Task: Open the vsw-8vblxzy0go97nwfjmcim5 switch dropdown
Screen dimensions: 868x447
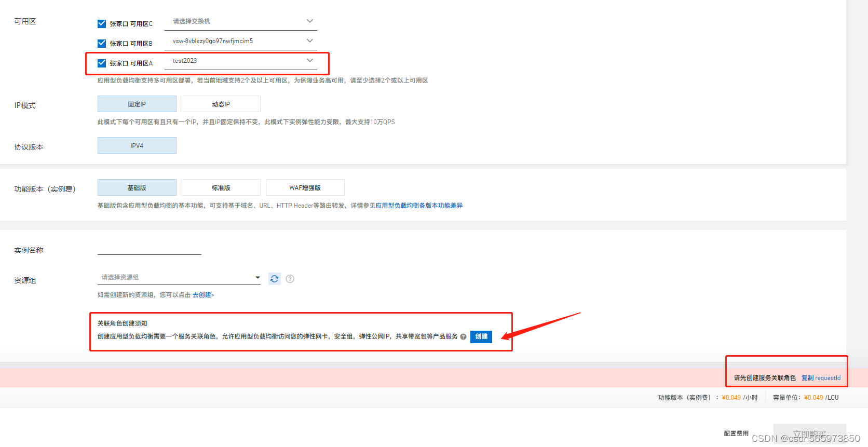Action: coord(241,41)
